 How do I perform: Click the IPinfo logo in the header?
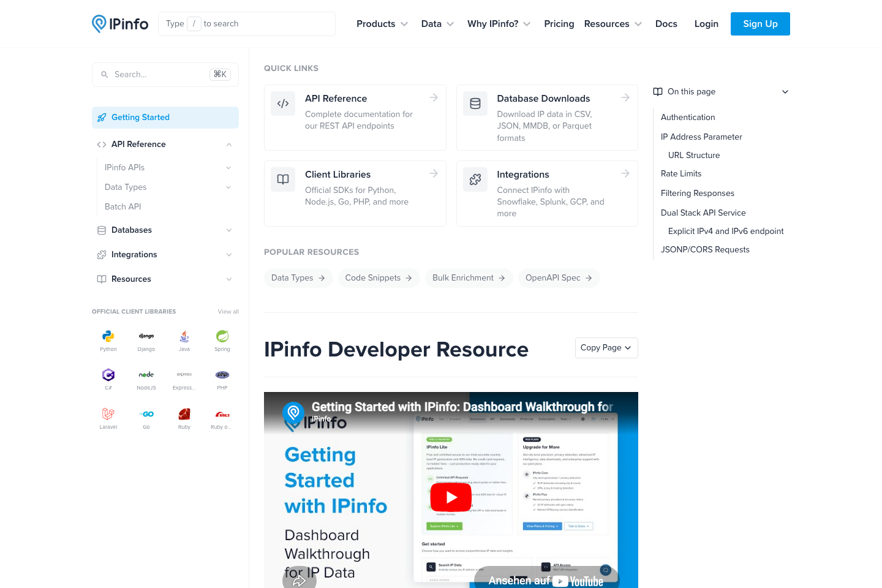point(119,23)
